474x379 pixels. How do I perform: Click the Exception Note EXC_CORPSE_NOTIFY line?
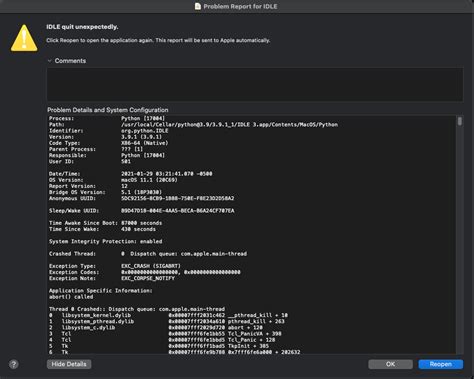(112, 279)
